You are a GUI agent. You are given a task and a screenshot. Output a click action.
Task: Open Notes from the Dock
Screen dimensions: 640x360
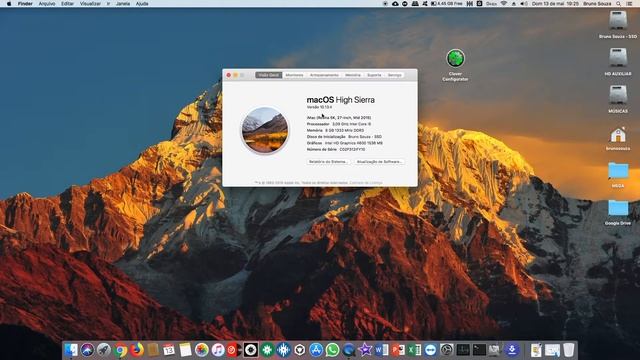[x=185, y=350]
